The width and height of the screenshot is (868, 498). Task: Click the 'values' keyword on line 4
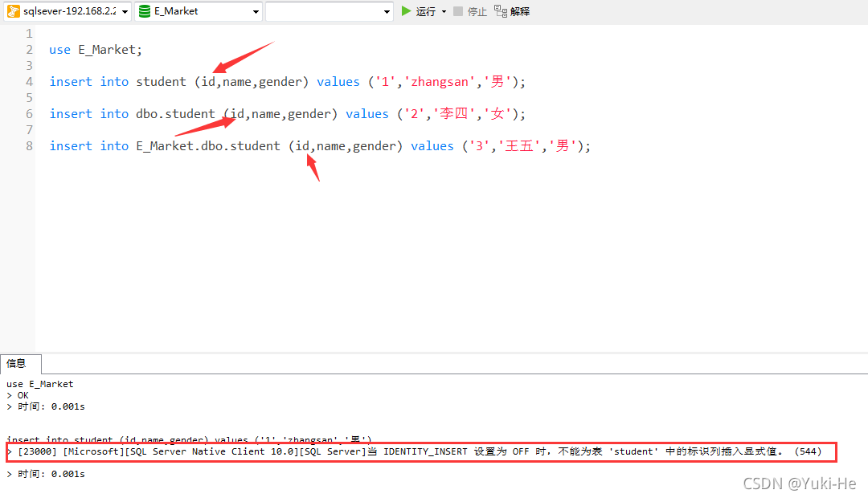pyautogui.click(x=338, y=82)
